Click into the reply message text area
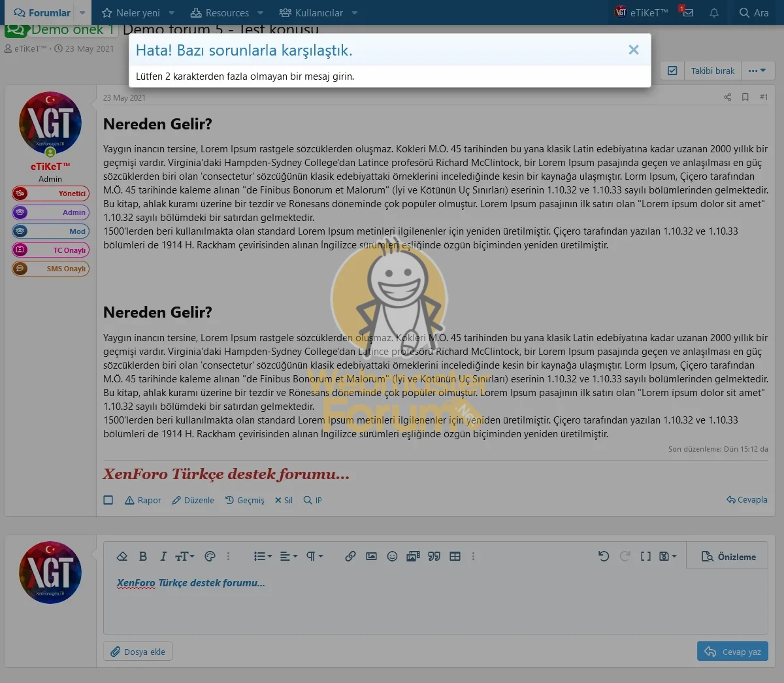784x683 pixels. pos(435,601)
